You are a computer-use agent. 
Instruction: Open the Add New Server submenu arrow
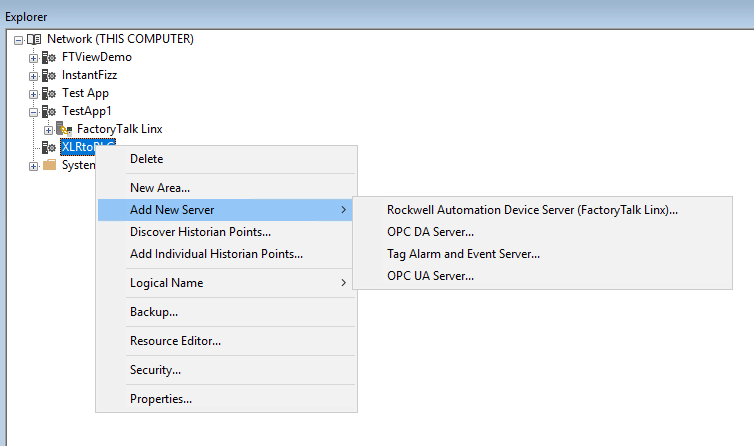[343, 210]
